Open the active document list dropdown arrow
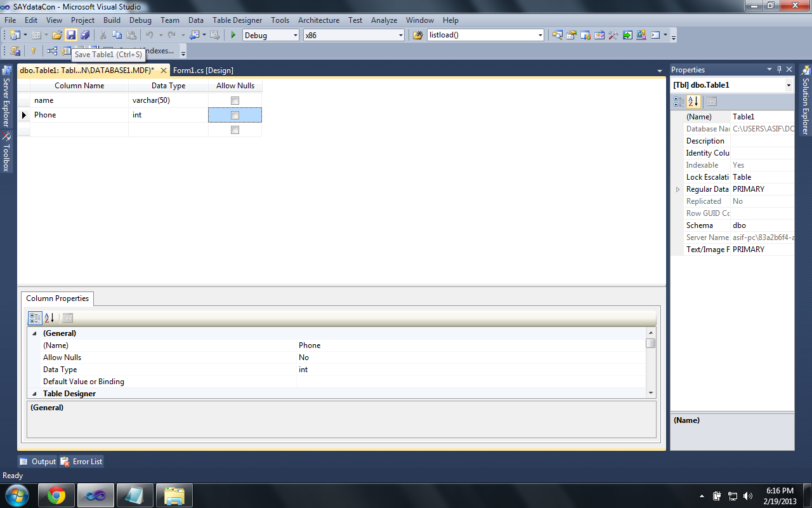812x508 pixels. click(660, 70)
